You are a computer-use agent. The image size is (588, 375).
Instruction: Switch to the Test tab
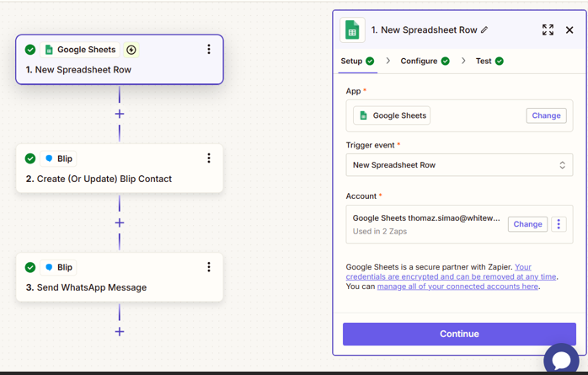pos(489,61)
